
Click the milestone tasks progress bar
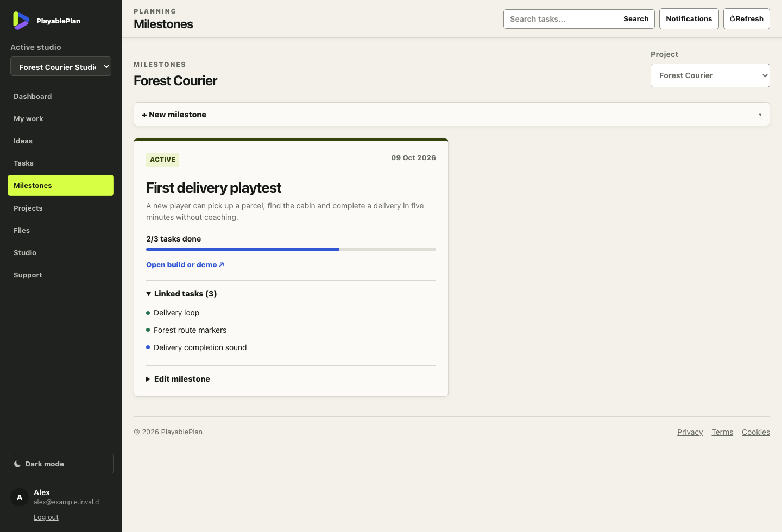[291, 250]
